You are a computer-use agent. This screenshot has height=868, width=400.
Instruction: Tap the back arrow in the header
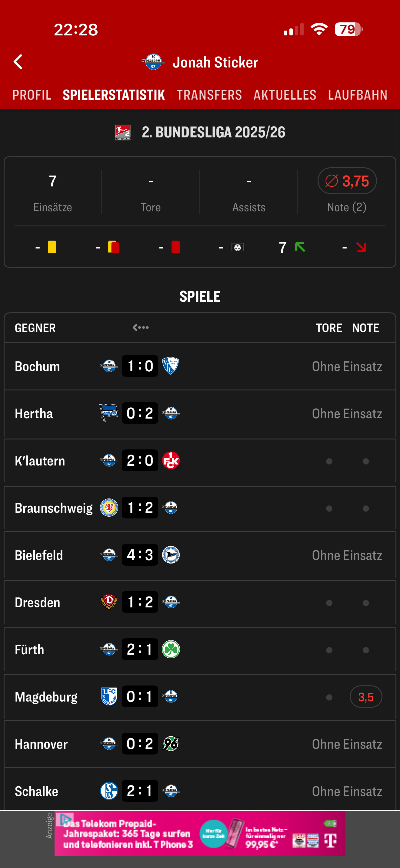[x=18, y=62]
